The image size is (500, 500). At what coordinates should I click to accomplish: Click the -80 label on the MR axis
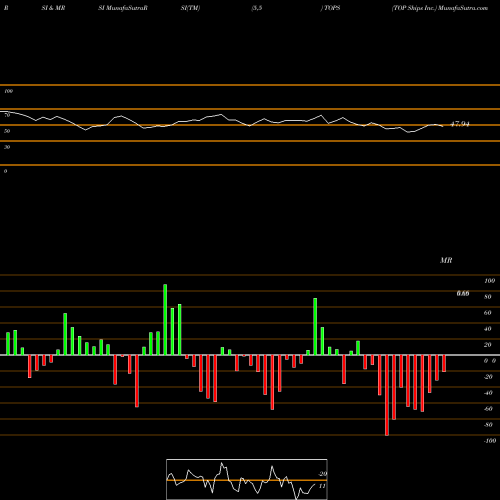coord(488,425)
